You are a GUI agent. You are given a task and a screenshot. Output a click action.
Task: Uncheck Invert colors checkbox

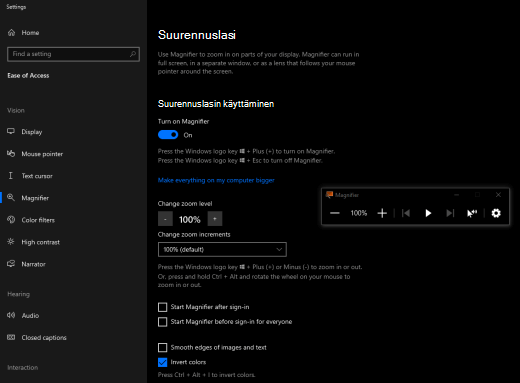pyautogui.click(x=163, y=362)
